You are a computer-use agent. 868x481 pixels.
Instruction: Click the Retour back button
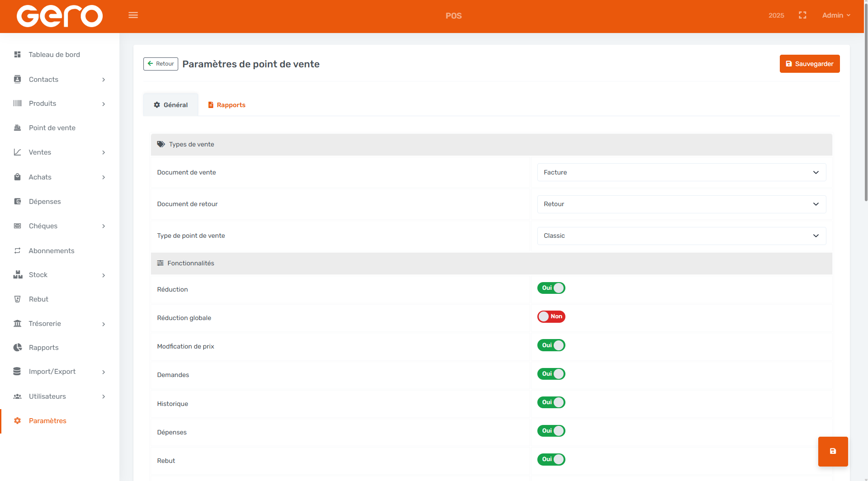point(161,64)
